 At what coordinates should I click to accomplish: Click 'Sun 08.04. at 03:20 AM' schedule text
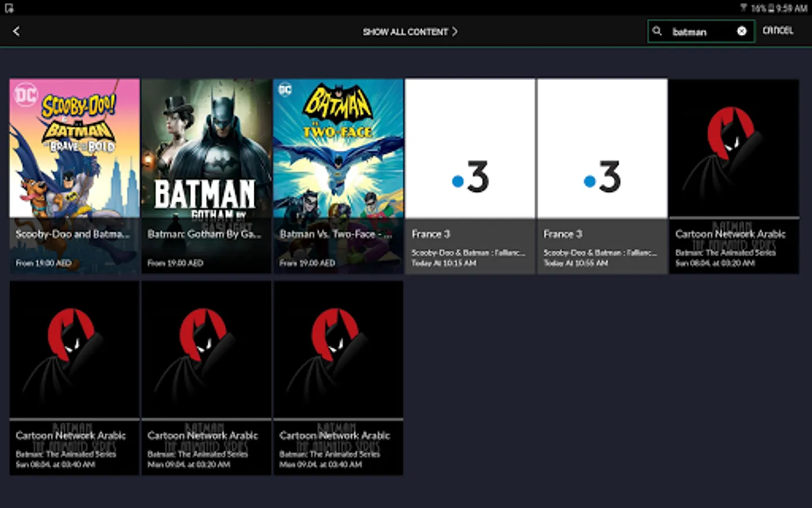[715, 263]
